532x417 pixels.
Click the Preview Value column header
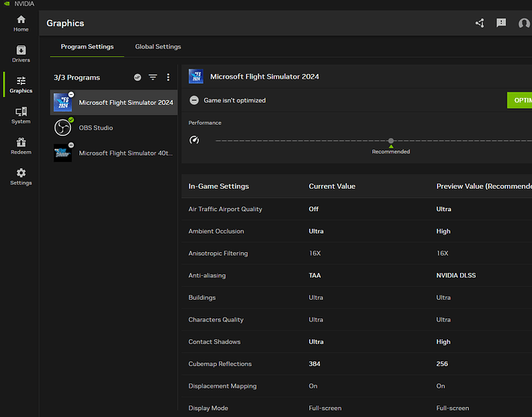click(x=484, y=187)
